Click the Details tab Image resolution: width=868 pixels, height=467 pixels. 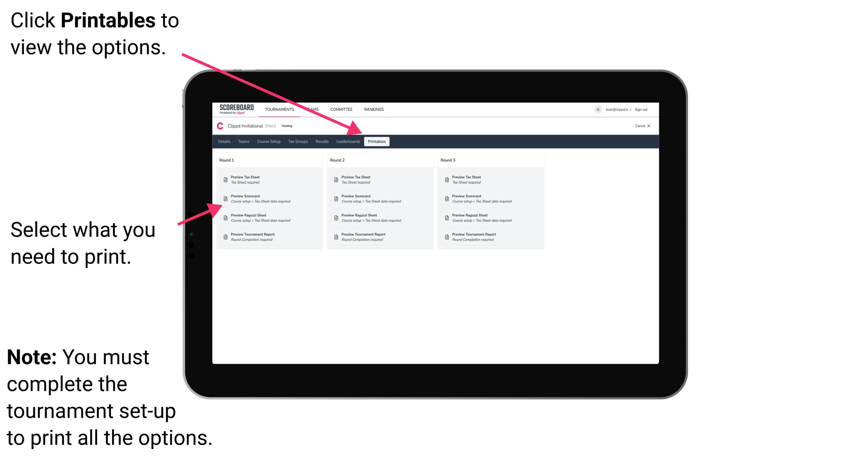(x=224, y=142)
